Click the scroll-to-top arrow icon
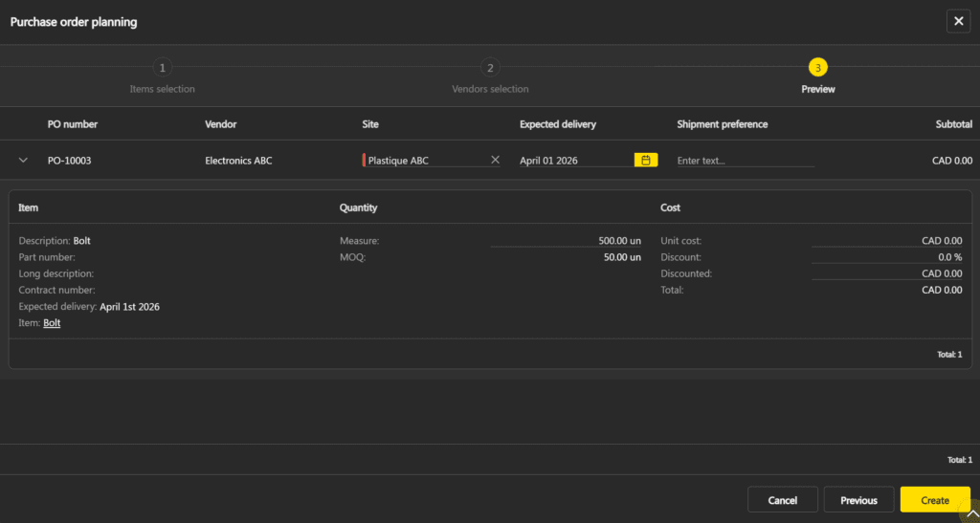This screenshot has height=523, width=980. 972,513
